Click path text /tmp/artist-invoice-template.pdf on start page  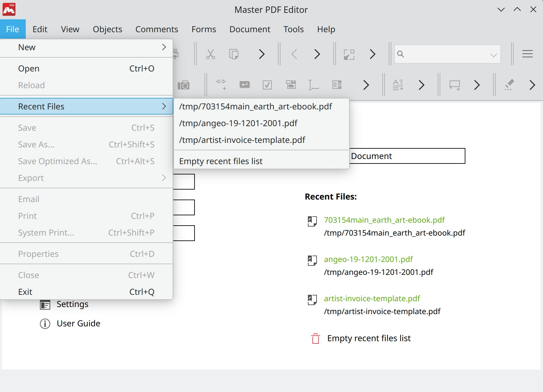click(x=382, y=312)
